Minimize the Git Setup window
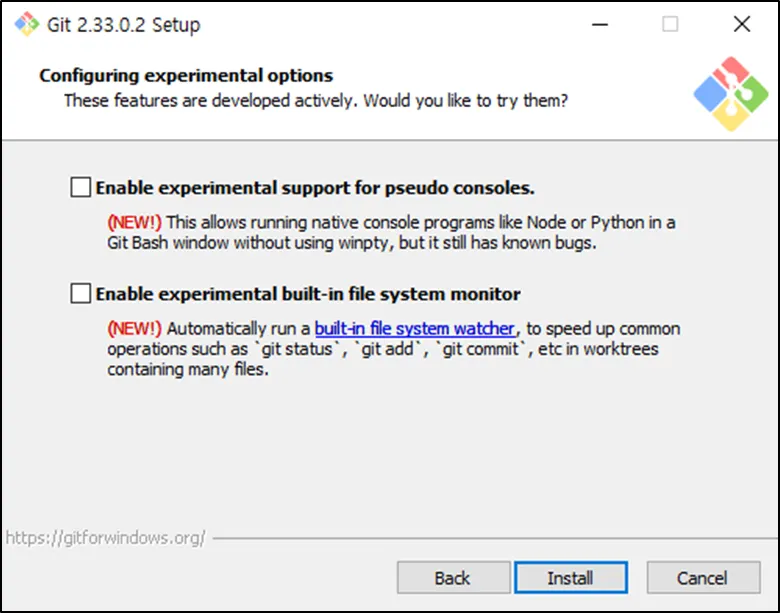The width and height of the screenshot is (780, 613). pos(600,25)
